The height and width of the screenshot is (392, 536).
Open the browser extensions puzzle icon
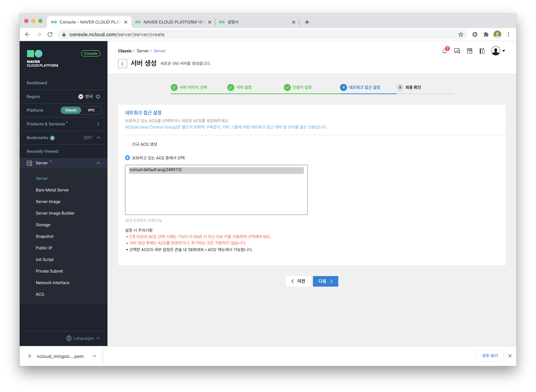click(x=486, y=35)
